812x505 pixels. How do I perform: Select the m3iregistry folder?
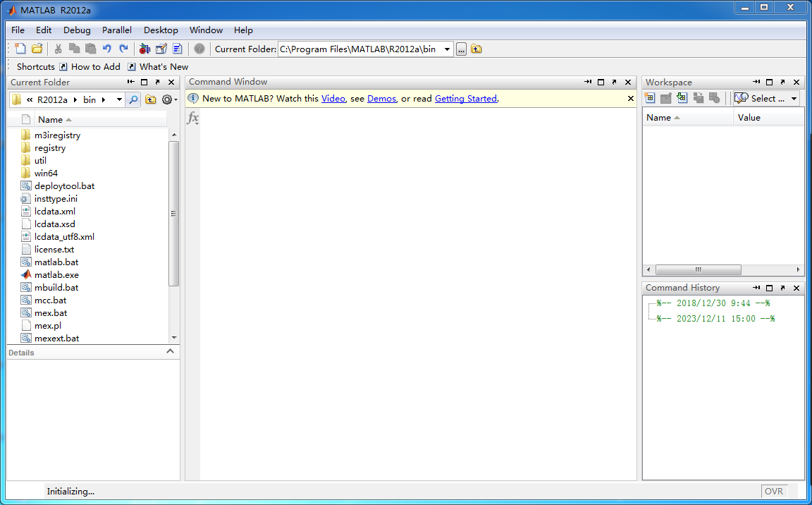pyautogui.click(x=57, y=135)
